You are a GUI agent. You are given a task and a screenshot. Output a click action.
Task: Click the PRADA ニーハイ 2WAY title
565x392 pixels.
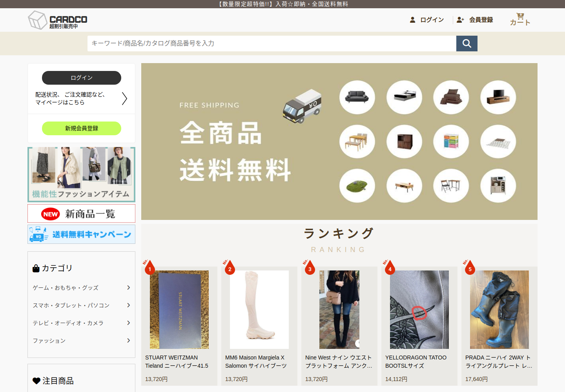tap(499, 361)
